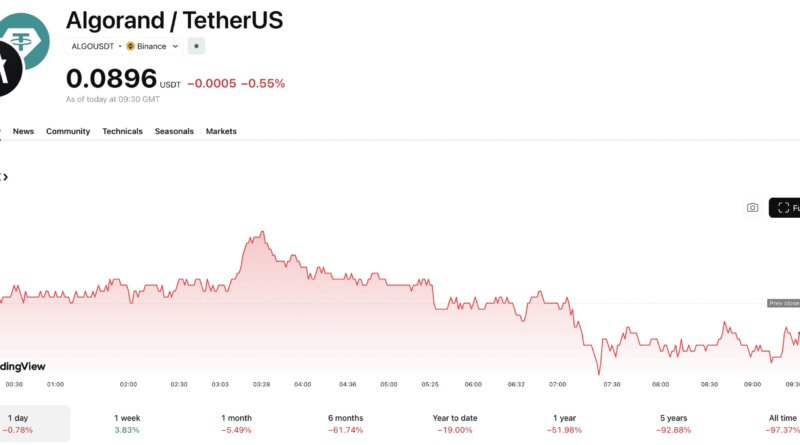Open the News tab
Viewport: 800px width, 445px height.
coord(23,131)
